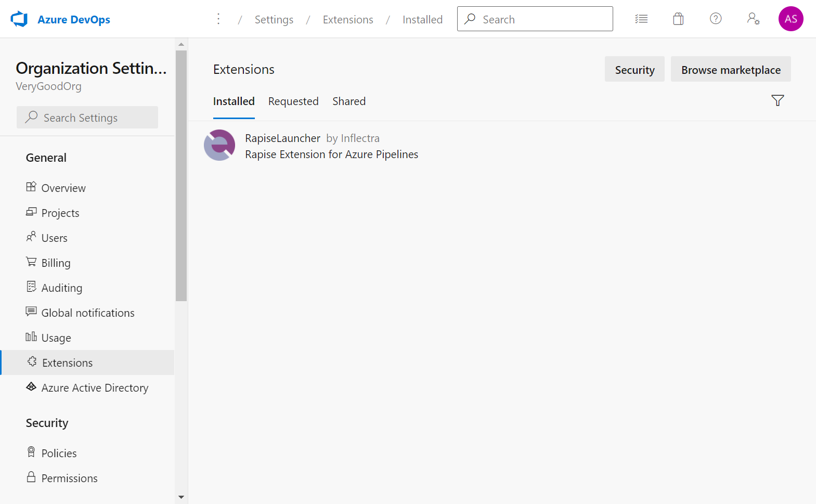Viewport: 816px width, 504px height.
Task: Switch to the Shared tab
Action: point(349,101)
